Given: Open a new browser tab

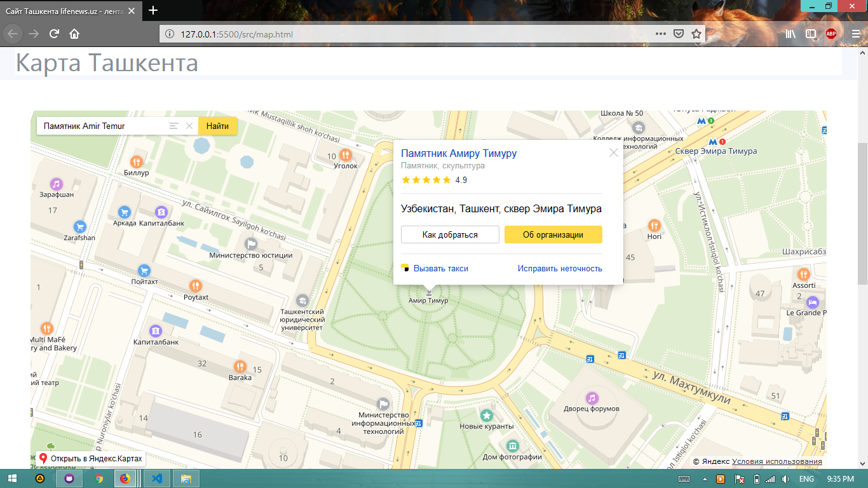Looking at the screenshot, I should coord(153,10).
